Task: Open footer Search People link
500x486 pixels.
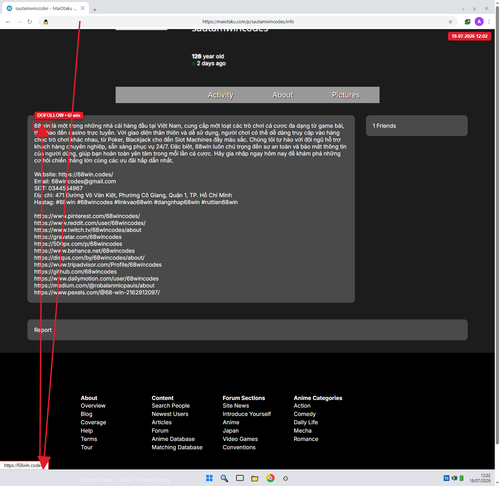Action: pos(171,406)
